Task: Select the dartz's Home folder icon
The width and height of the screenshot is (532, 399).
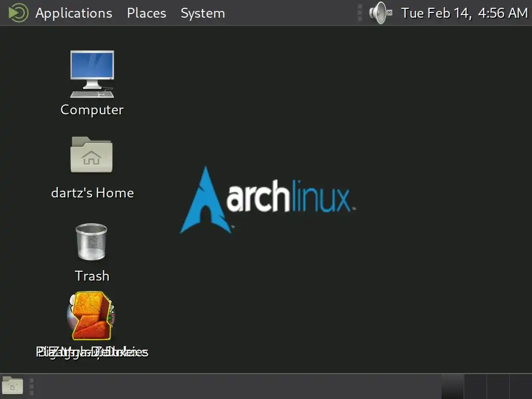Action: pos(91,155)
